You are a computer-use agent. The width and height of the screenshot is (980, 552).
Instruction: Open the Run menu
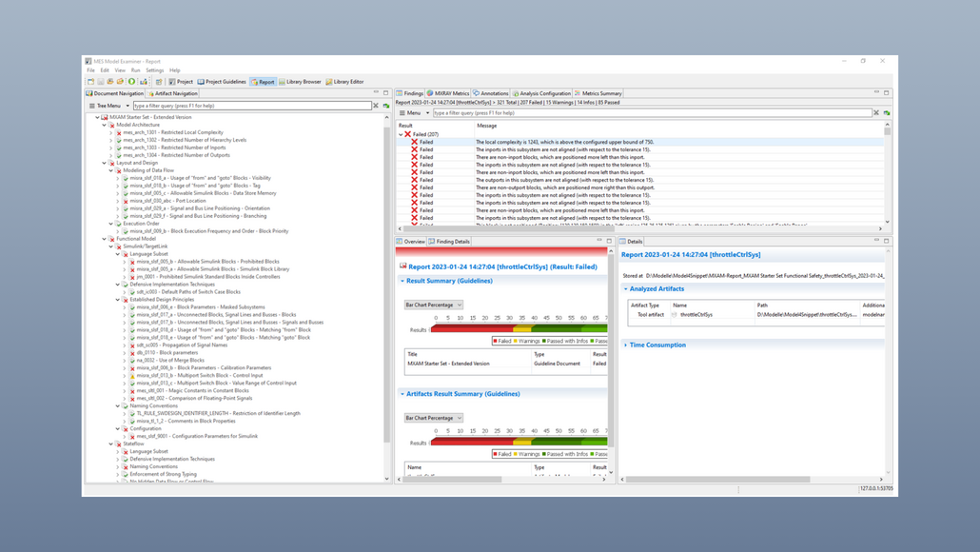(135, 70)
